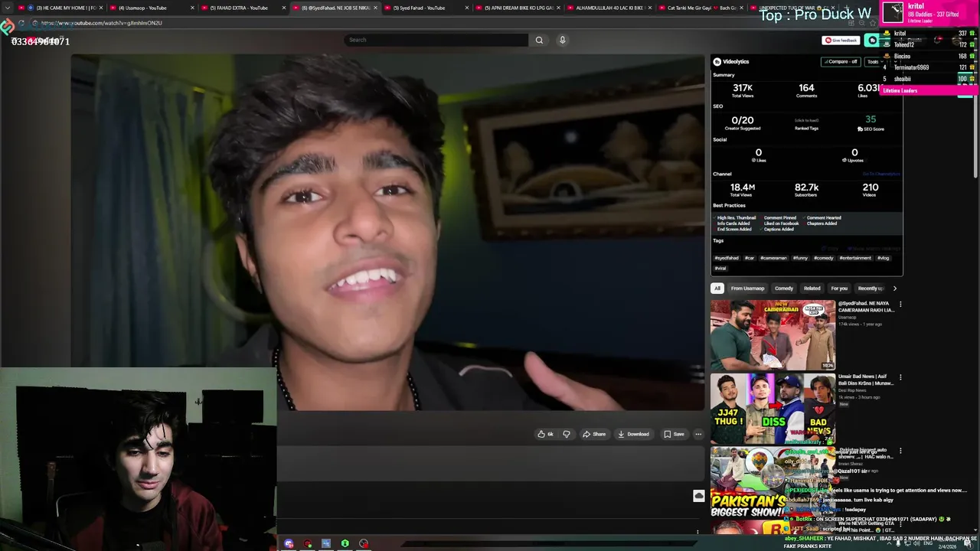This screenshot has height=551, width=980.
Task: Open the Share dialog for the video
Action: (x=594, y=434)
